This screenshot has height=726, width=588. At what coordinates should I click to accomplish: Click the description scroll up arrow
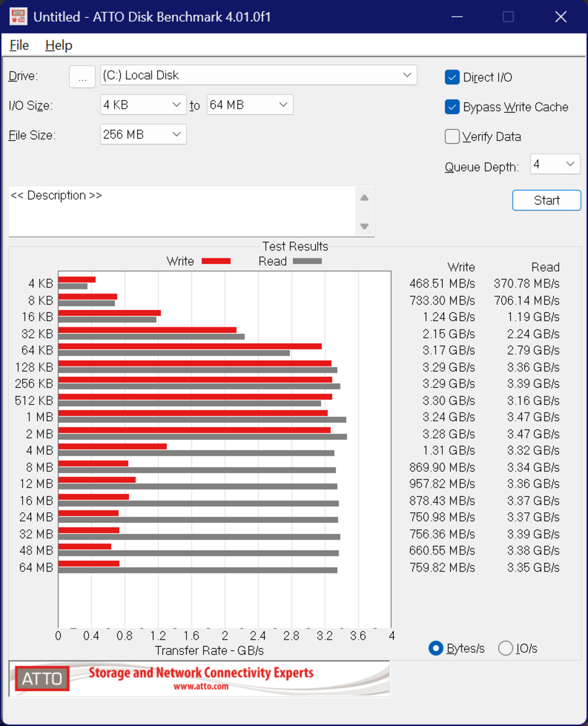click(x=364, y=197)
